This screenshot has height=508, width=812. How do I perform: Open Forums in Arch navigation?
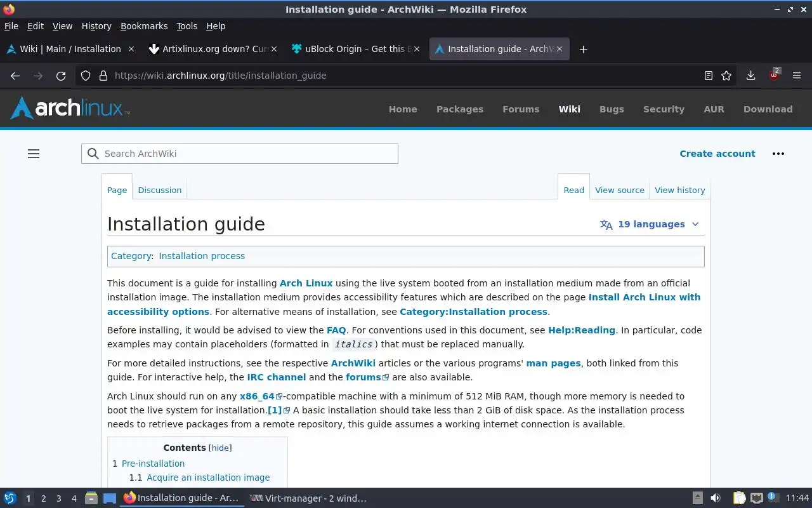[521, 109]
